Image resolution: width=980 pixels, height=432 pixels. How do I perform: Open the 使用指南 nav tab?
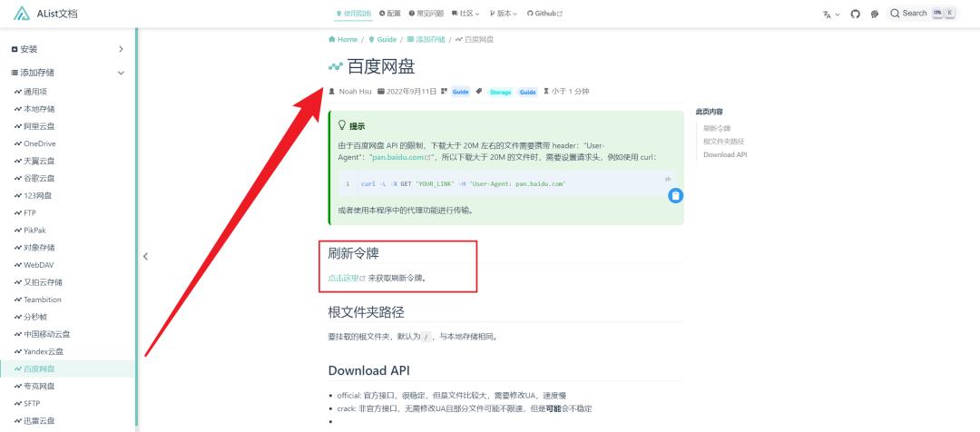353,13
